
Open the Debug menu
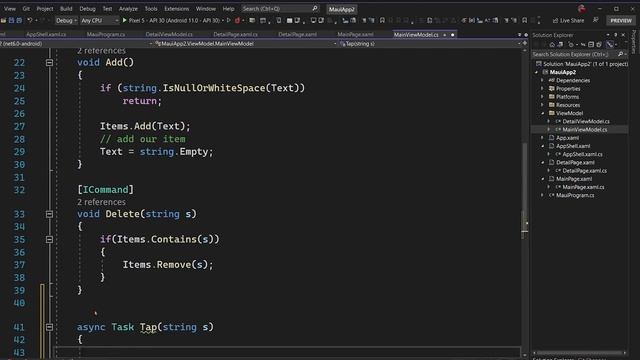click(x=87, y=9)
